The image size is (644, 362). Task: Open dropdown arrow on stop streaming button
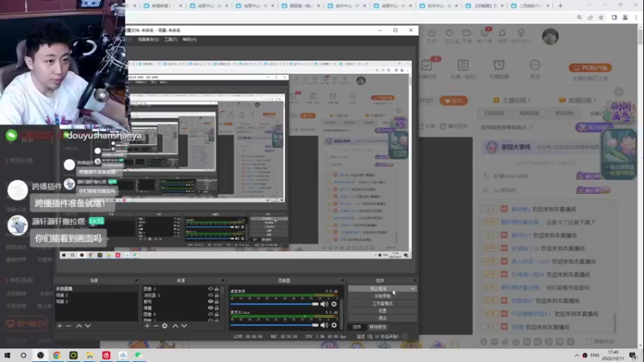(x=413, y=289)
